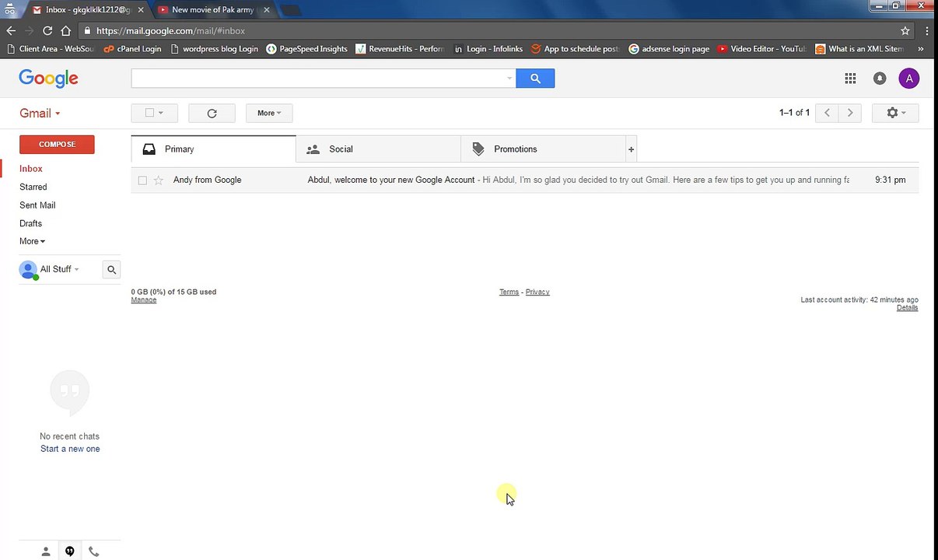Click the 9:31 pm email timestamp
Screen dimensions: 938x560
(x=890, y=180)
